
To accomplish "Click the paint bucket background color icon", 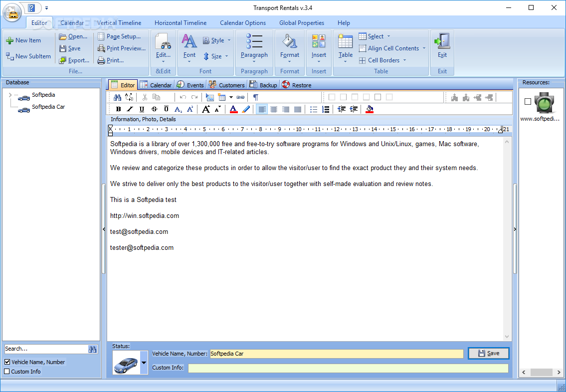I will [370, 109].
